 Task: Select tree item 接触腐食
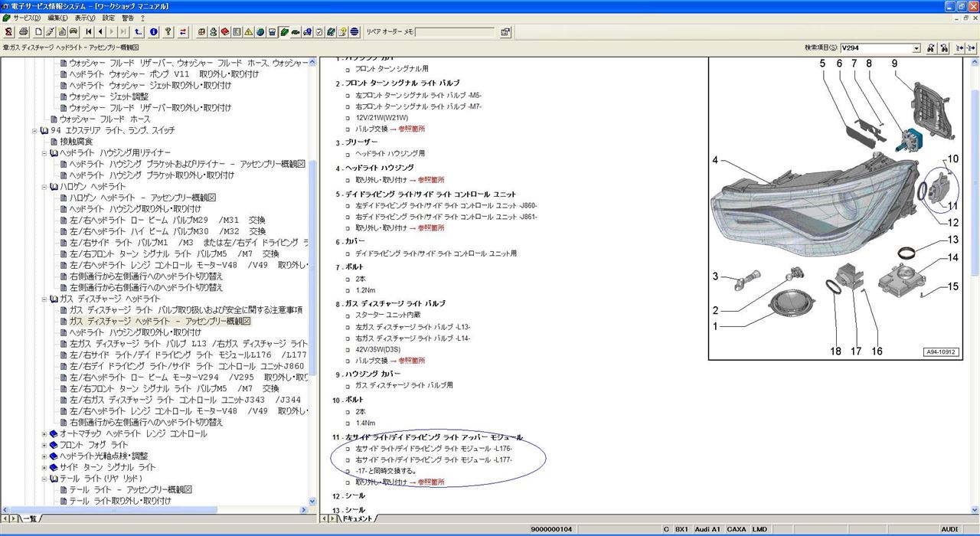(77, 142)
